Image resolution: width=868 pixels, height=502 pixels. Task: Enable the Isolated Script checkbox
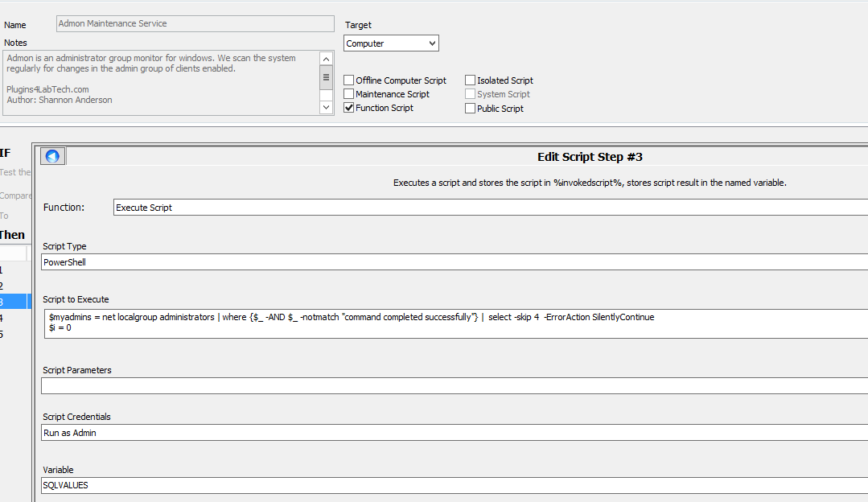471,80
